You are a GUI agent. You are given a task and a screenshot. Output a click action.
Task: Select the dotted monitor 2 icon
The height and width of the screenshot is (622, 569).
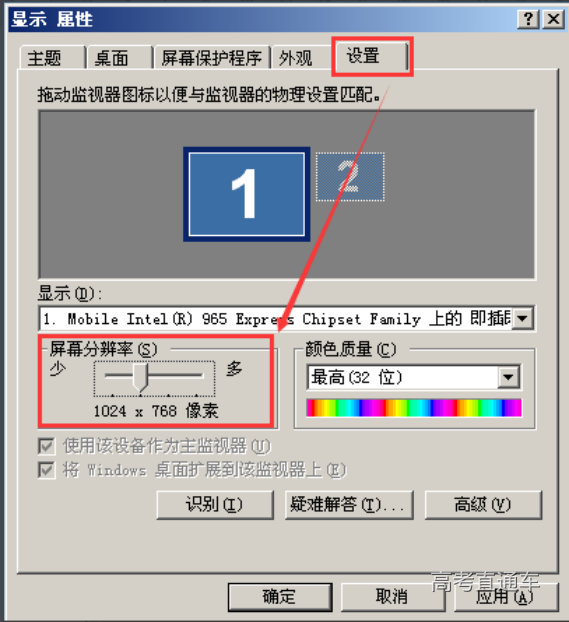[350, 177]
